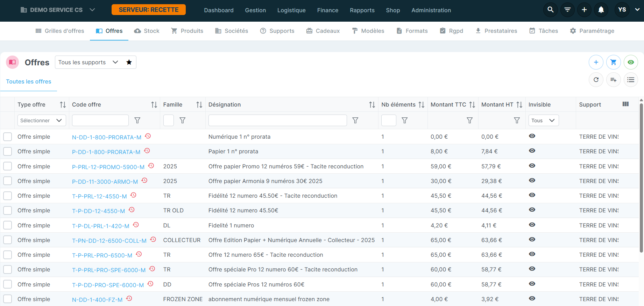
Task: Open the column chooser icon in table header
Action: 625,104
